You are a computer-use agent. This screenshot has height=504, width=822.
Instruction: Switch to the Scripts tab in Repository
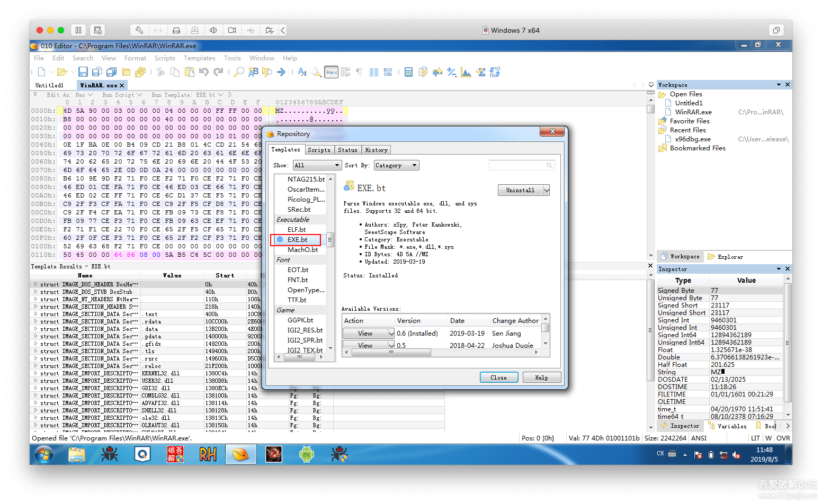pos(319,150)
